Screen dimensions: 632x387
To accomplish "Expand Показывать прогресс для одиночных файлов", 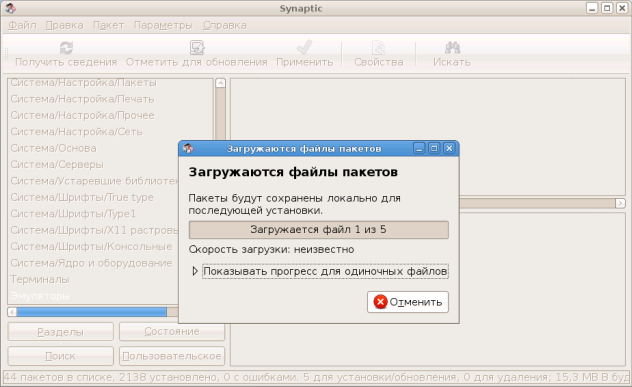I will 195,271.
